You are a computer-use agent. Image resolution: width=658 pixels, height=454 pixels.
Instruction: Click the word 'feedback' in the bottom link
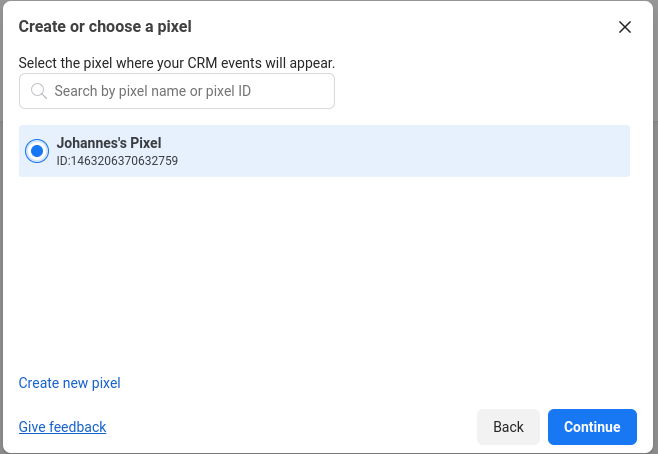click(78, 427)
